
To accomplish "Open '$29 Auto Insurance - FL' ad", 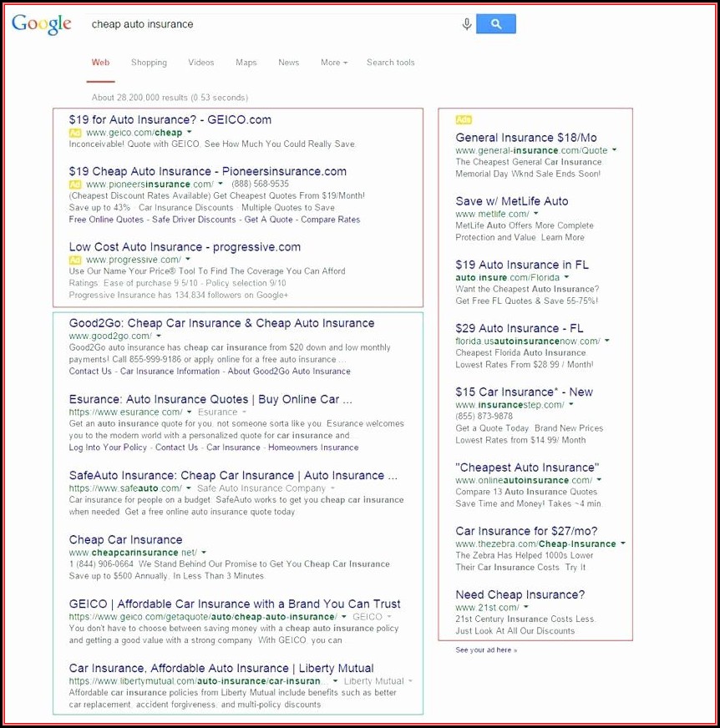I will click(x=519, y=328).
